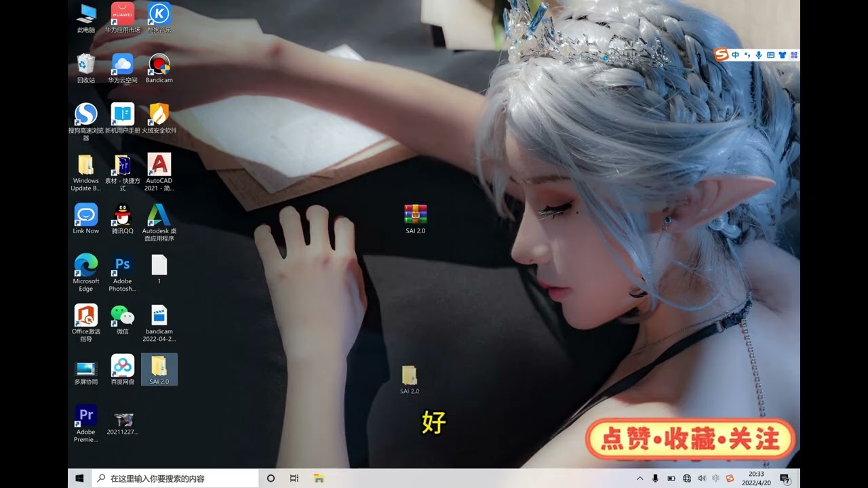Image resolution: width=868 pixels, height=488 pixels.
Task: Toggle punctuation mode on IME bar
Action: [x=747, y=55]
